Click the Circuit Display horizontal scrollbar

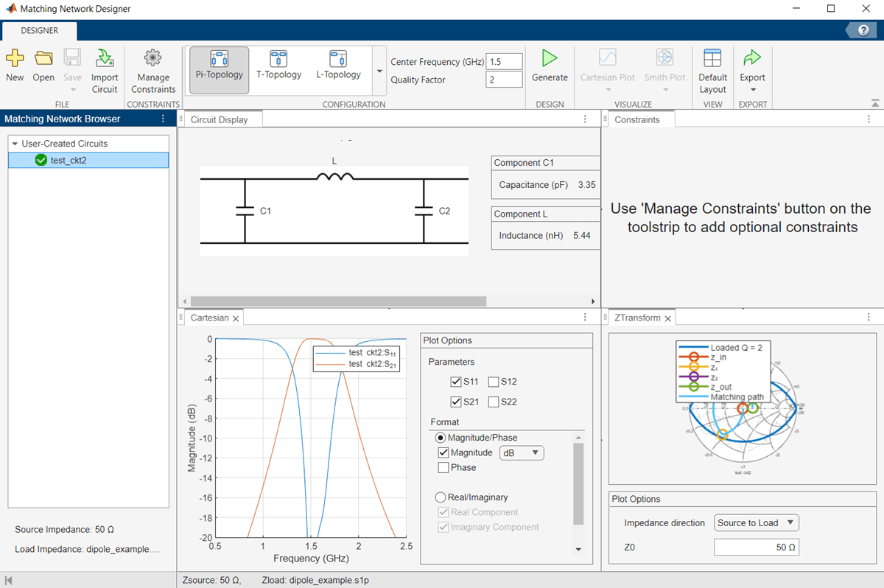pyautogui.click(x=338, y=301)
